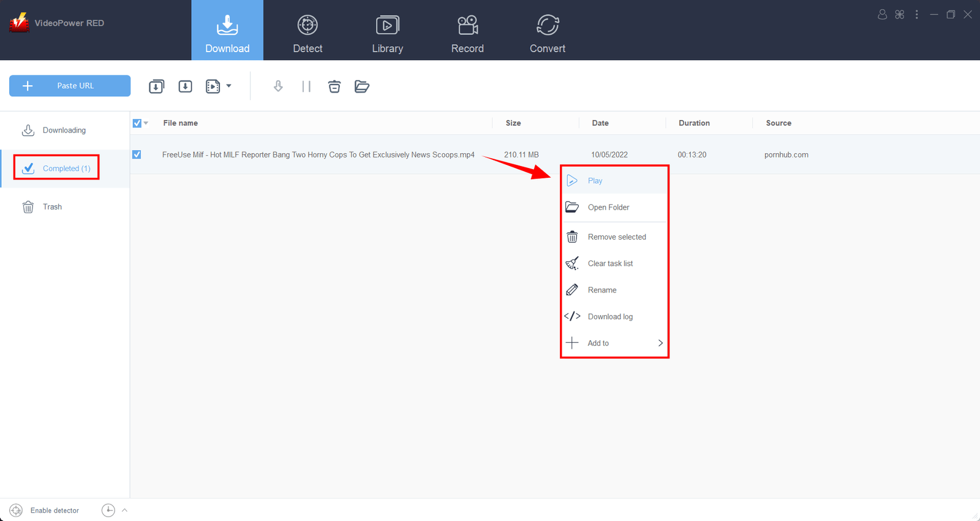Click the video format icon in toolbar
The height and width of the screenshot is (521, 980).
pyautogui.click(x=213, y=86)
